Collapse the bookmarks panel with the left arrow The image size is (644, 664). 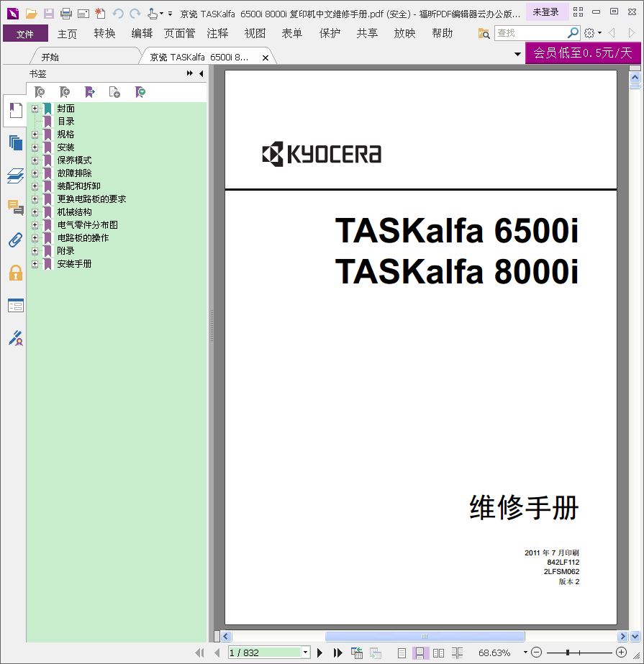point(201,73)
